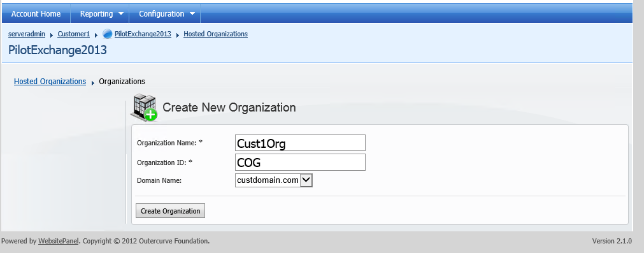644x253 pixels.
Task: Open the Domain Name dropdown showing custdomain.com
Action: point(274,180)
